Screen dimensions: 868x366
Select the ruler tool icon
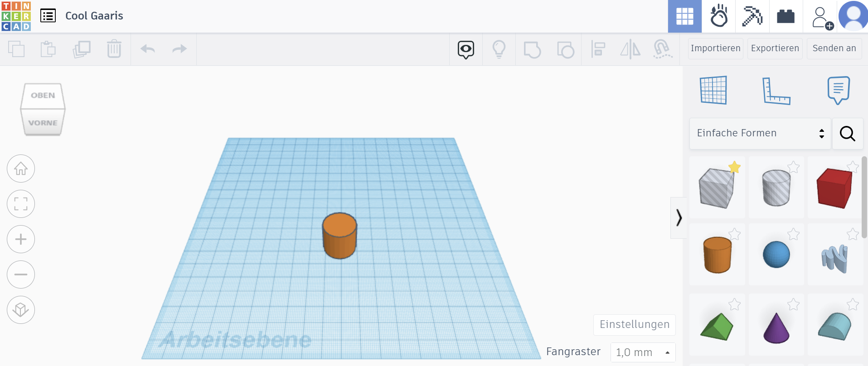[776, 91]
